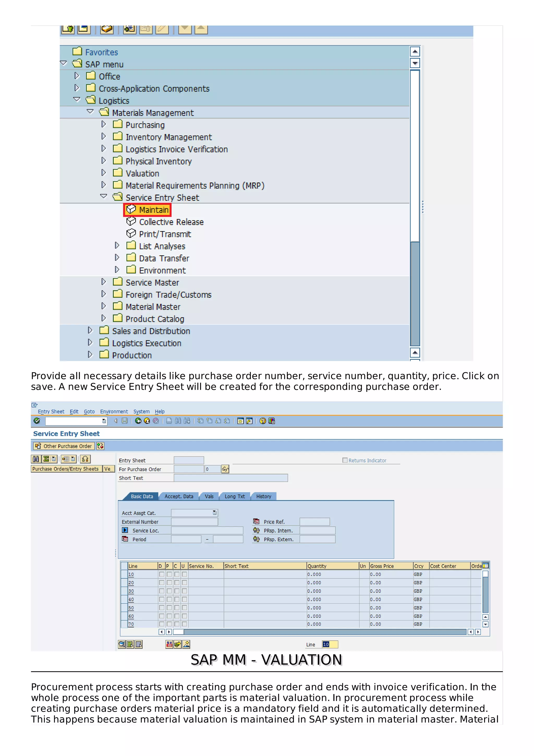Viewport: 534px width, 756px height.
Task: Tick the D checkbox on line 30
Action: click(x=162, y=591)
